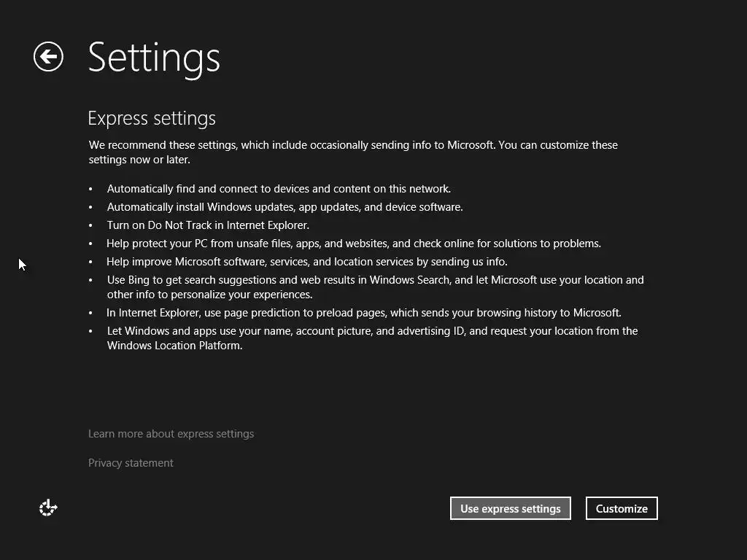Click 'settings now or later' text line
The image size is (747, 560).
pos(139,160)
